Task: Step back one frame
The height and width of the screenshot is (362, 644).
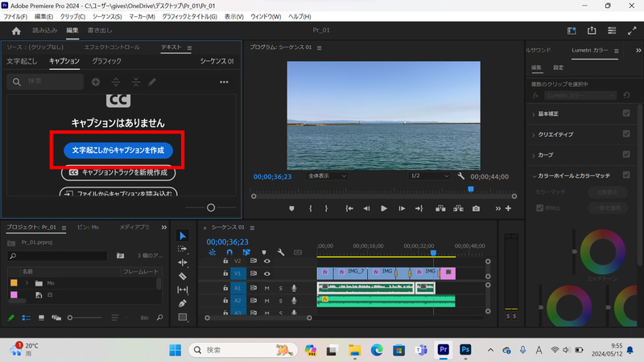Action: 366,208
